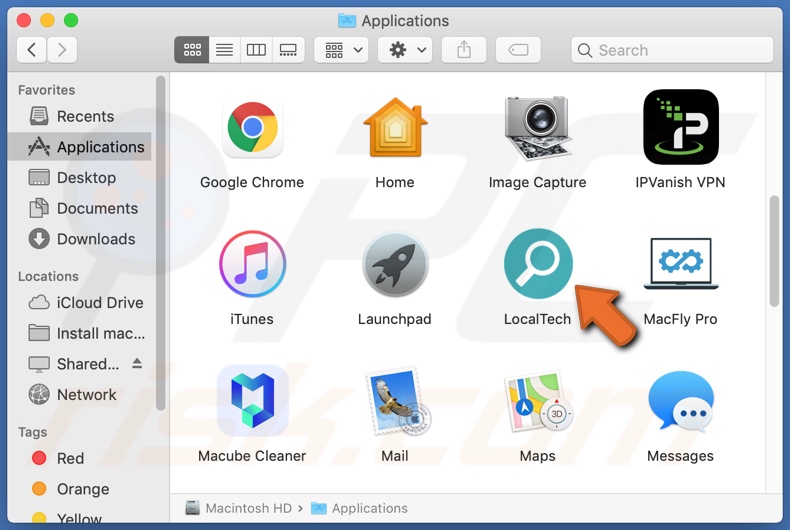Select the Macube Cleaner app icon
Viewport: 790px width, 530px height.
[252, 401]
